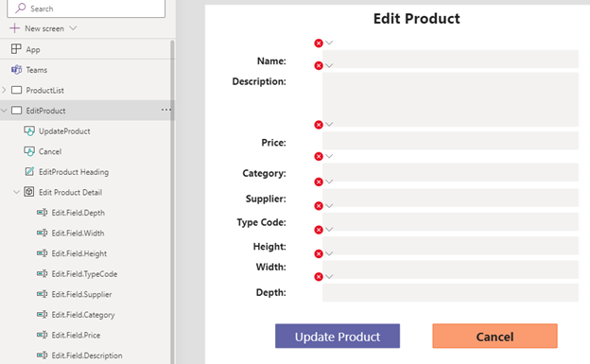590x364 pixels.
Task: Click the App icon in tree view
Action: (16, 49)
